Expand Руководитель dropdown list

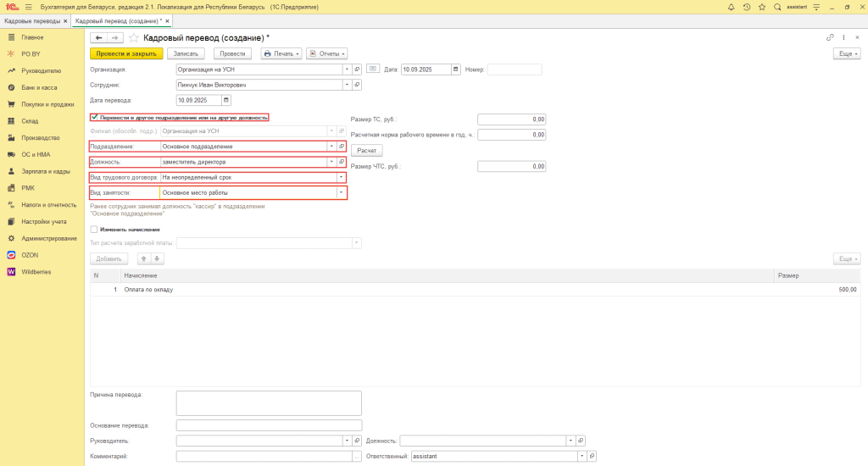(347, 441)
